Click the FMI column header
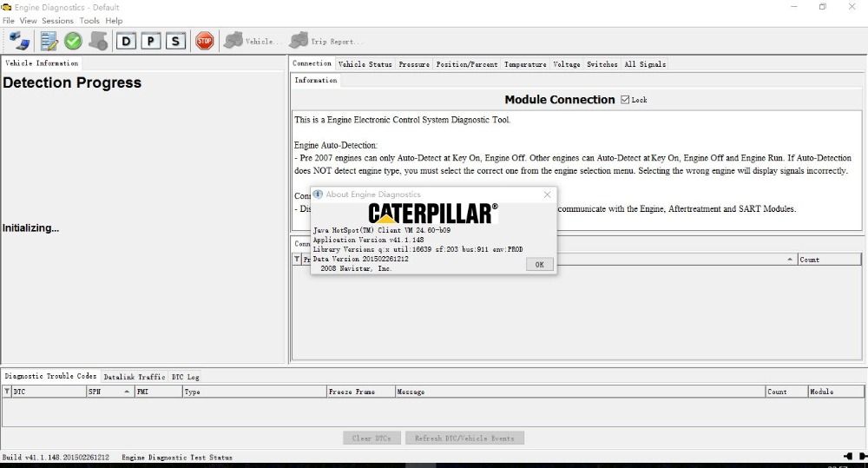The width and height of the screenshot is (868, 468). click(158, 392)
